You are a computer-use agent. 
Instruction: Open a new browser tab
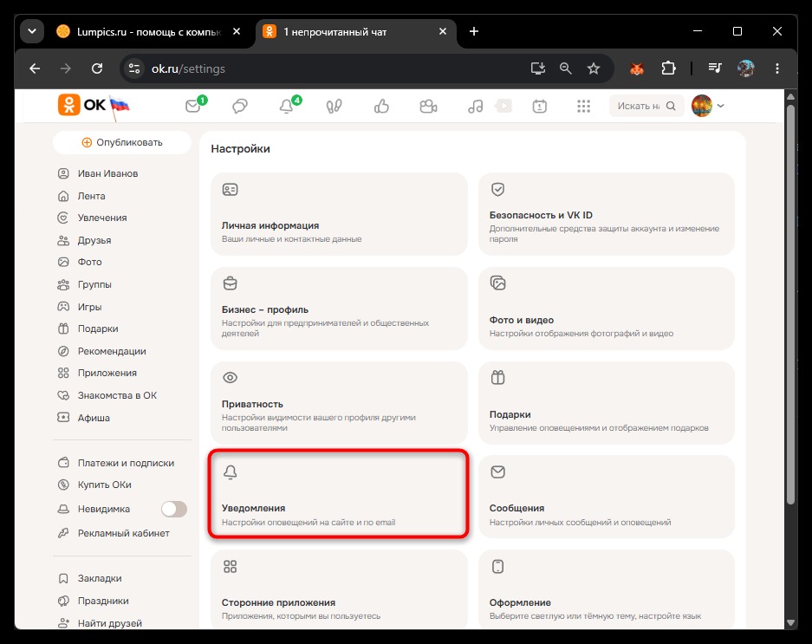[x=474, y=31]
